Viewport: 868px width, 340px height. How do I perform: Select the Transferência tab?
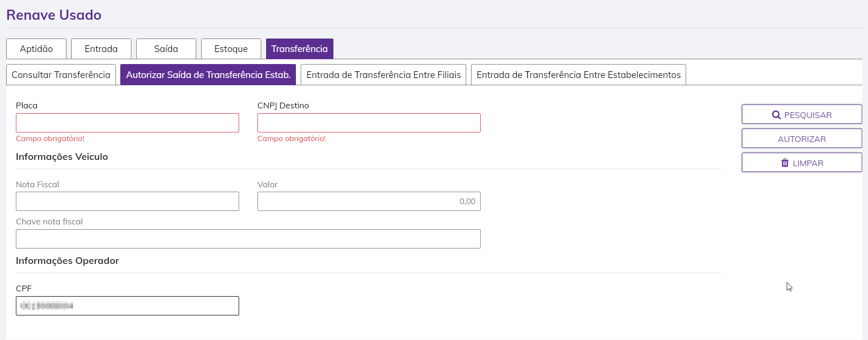[x=299, y=49]
